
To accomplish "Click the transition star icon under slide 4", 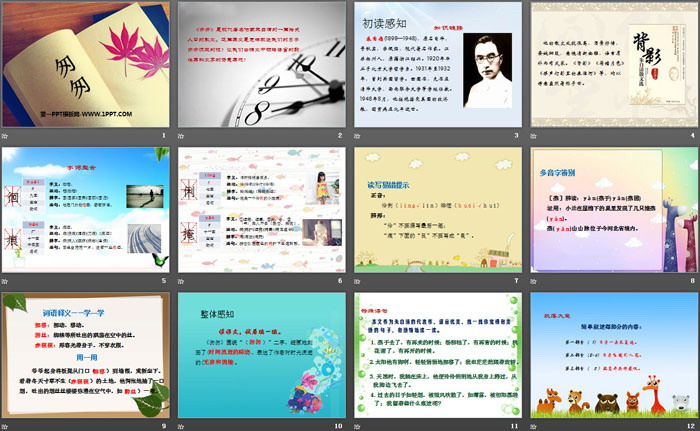I will [535, 135].
